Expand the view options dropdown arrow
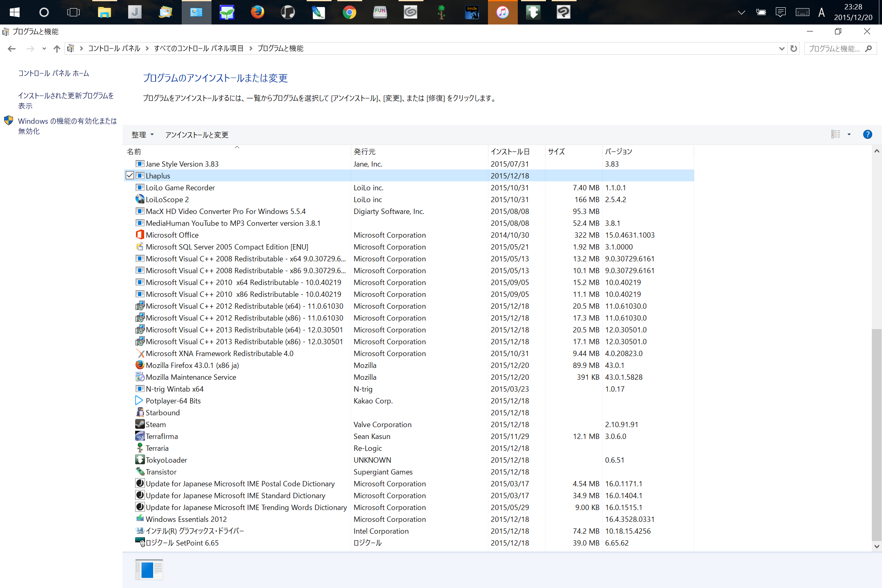This screenshot has width=882, height=588. point(849,134)
